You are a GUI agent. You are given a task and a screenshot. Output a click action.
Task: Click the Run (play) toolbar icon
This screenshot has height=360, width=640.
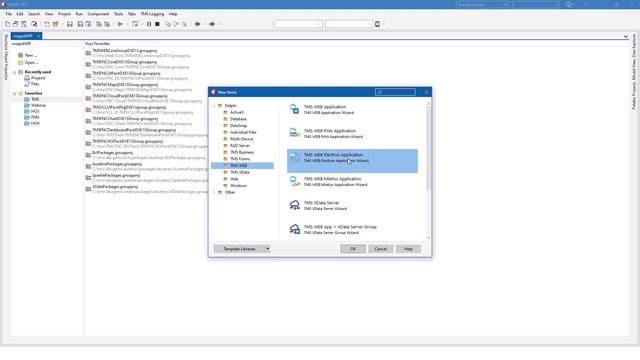tap(120, 24)
